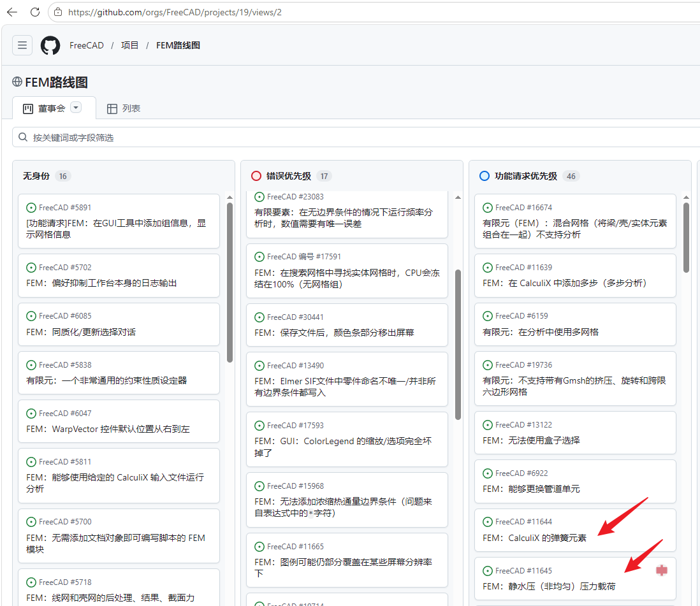Click open-issue icon of FreeCAD #17591
This screenshot has height=606, width=700.
259,257
